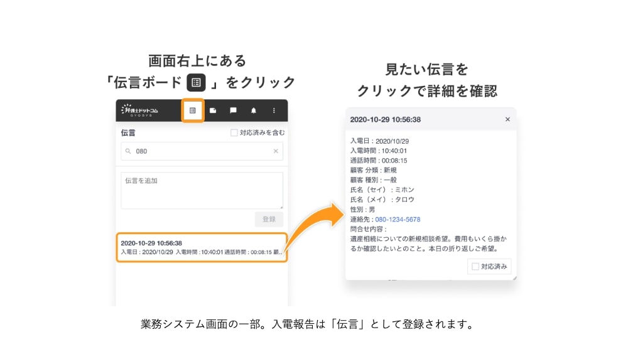The height and width of the screenshot is (364, 628).
Task: Open the 2020-10-29 10:56:38 message entry
Action: click(202, 247)
